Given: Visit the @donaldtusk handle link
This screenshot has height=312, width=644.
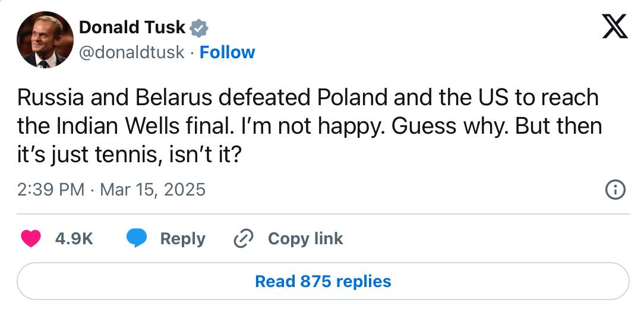Looking at the screenshot, I should coord(131,53).
